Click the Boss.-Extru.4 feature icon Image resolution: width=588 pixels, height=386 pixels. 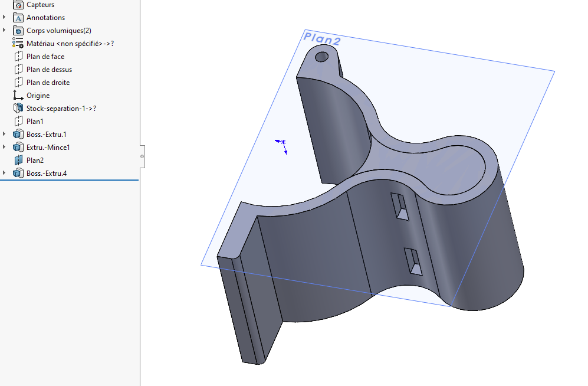18,174
